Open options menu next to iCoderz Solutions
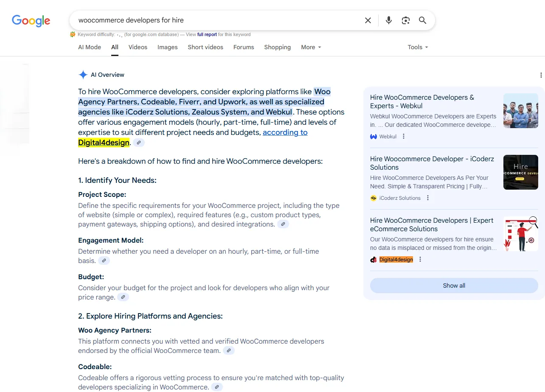This screenshot has height=392, width=545. (428, 198)
